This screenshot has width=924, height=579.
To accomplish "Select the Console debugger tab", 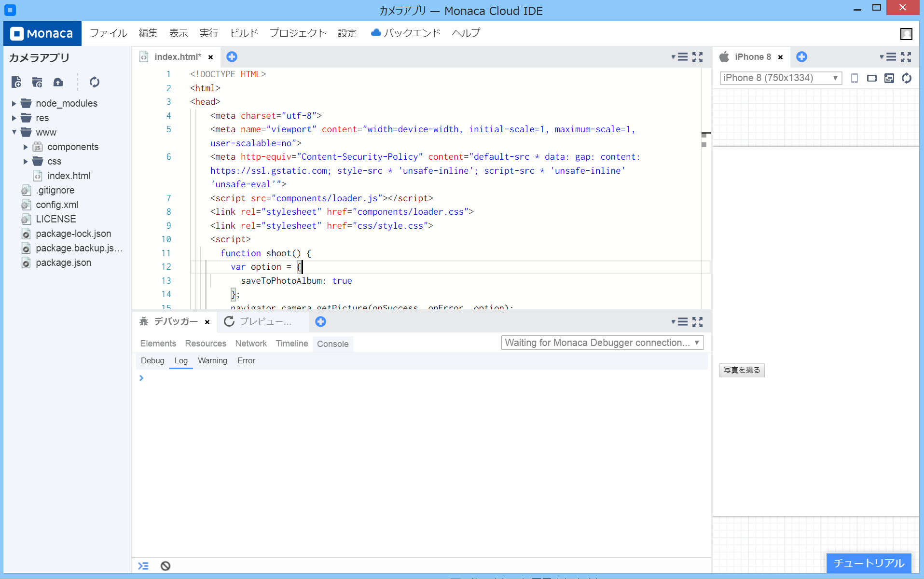I will [x=333, y=344].
